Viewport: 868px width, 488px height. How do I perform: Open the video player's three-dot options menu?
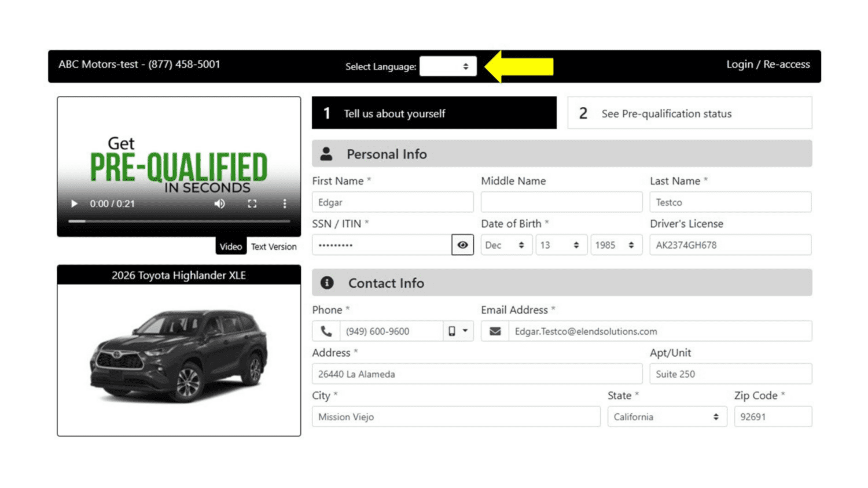284,204
